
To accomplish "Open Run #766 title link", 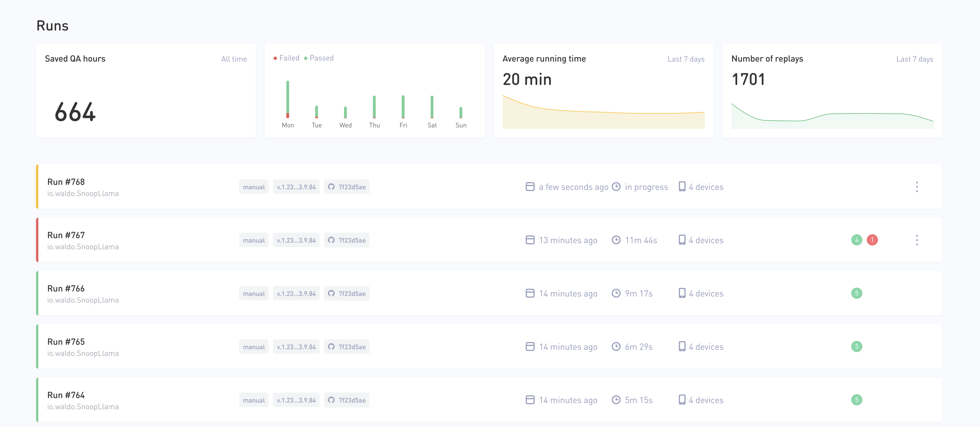I will 66,288.
